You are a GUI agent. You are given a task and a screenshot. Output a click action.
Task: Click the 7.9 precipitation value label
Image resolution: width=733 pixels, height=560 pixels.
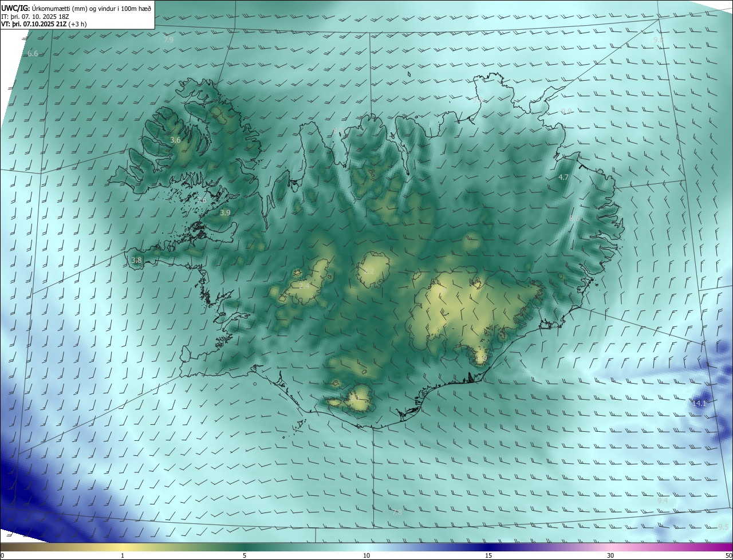point(168,40)
